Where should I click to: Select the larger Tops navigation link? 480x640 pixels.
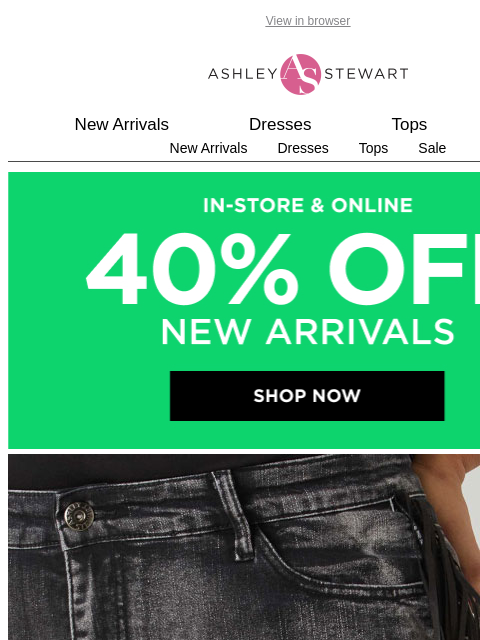click(409, 124)
